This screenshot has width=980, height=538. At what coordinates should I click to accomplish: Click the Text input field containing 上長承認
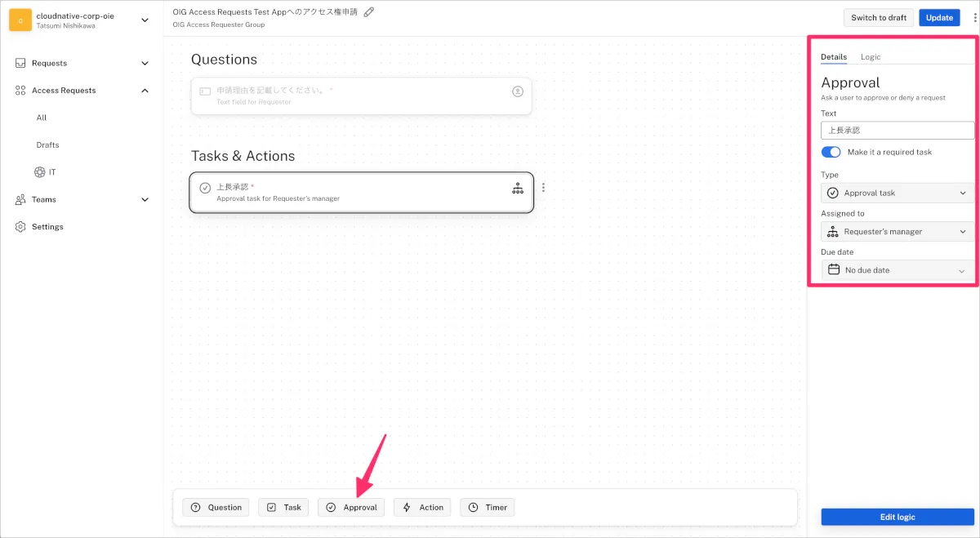897,131
